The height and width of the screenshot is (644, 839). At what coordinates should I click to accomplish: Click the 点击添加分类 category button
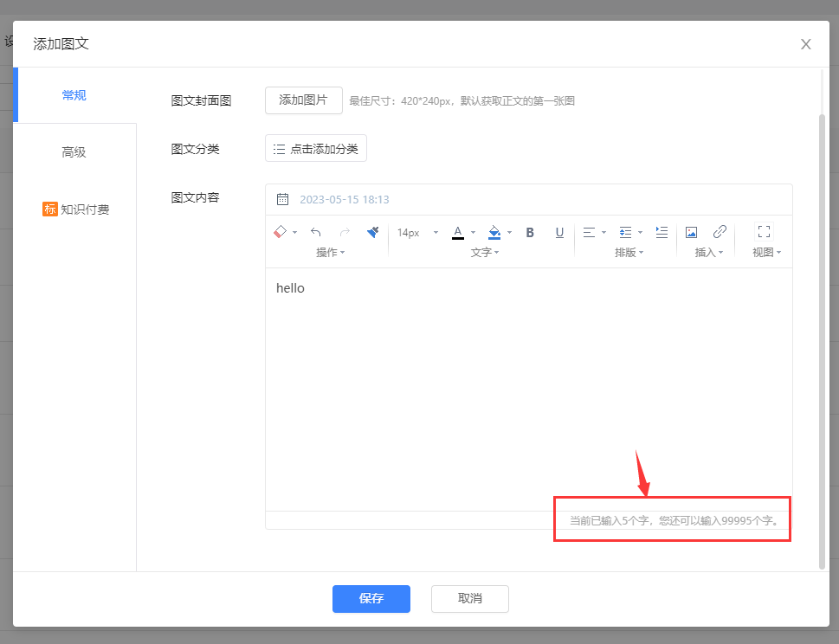tap(315, 148)
